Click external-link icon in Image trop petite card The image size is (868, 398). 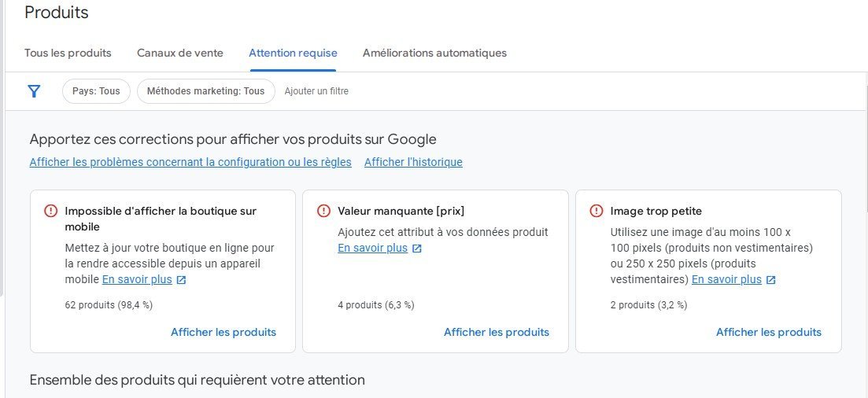point(770,280)
